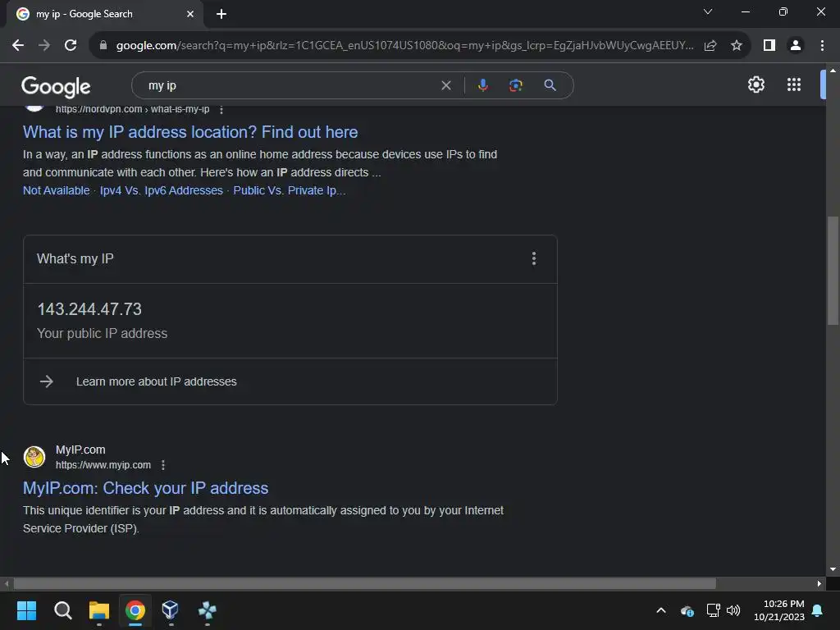Click the horizontal scrollbar thumb

(x=364, y=583)
